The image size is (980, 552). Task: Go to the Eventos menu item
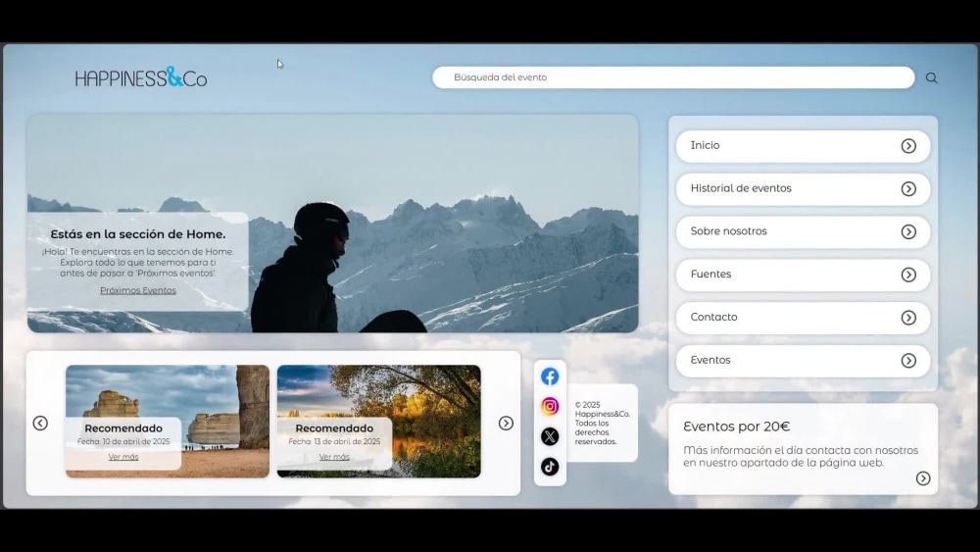(804, 361)
